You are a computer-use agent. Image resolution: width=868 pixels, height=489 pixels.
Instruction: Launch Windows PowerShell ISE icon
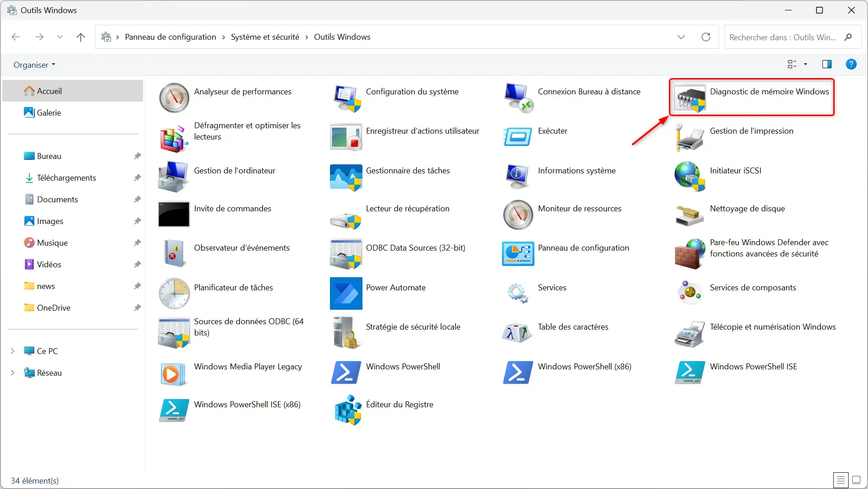click(690, 373)
